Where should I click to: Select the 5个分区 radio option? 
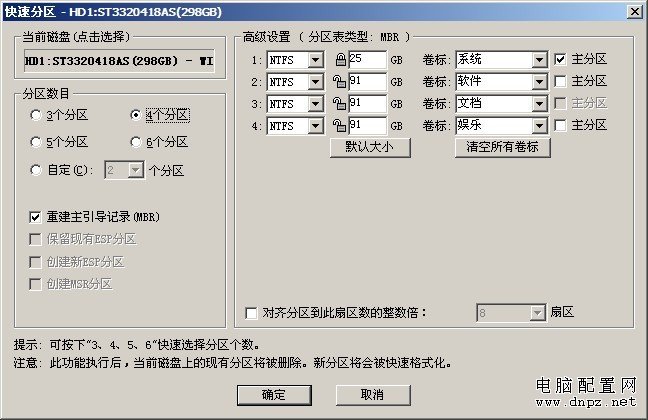36,142
